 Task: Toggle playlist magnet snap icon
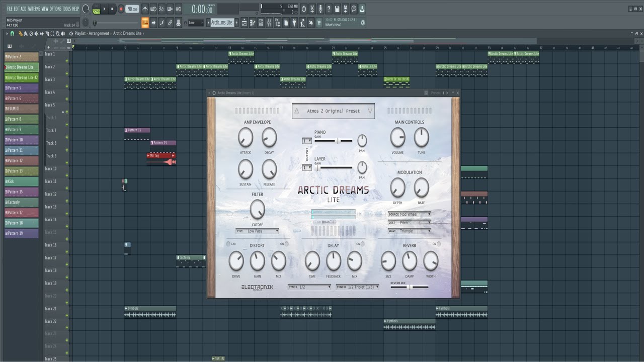(x=12, y=34)
